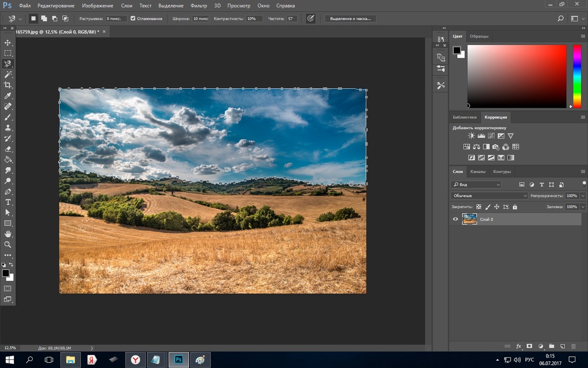Expand the Непрозрачность opacity dropdown arrow
This screenshot has width=588, height=368.
point(583,196)
